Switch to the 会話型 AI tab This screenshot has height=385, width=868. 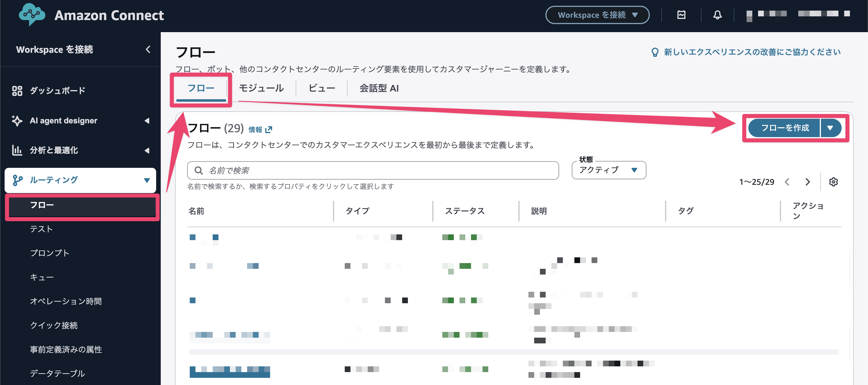click(x=379, y=88)
